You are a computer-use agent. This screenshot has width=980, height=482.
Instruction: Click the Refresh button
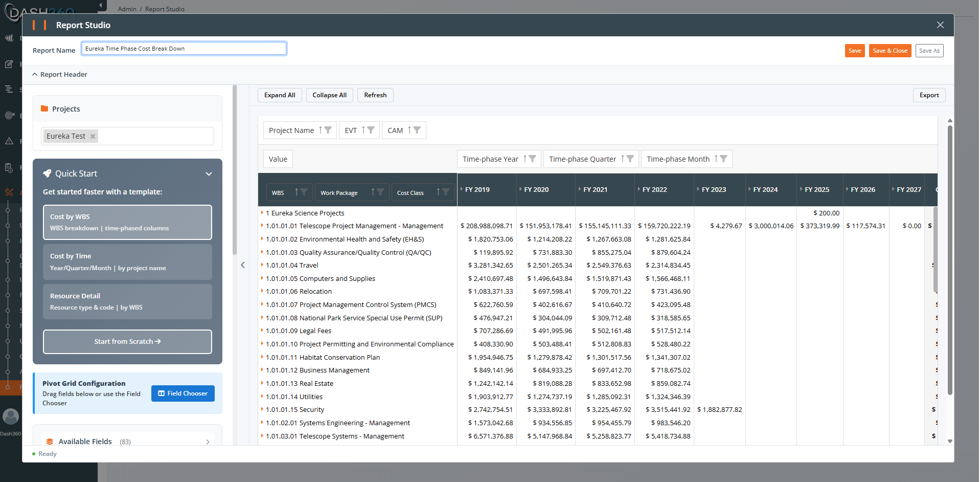point(375,95)
